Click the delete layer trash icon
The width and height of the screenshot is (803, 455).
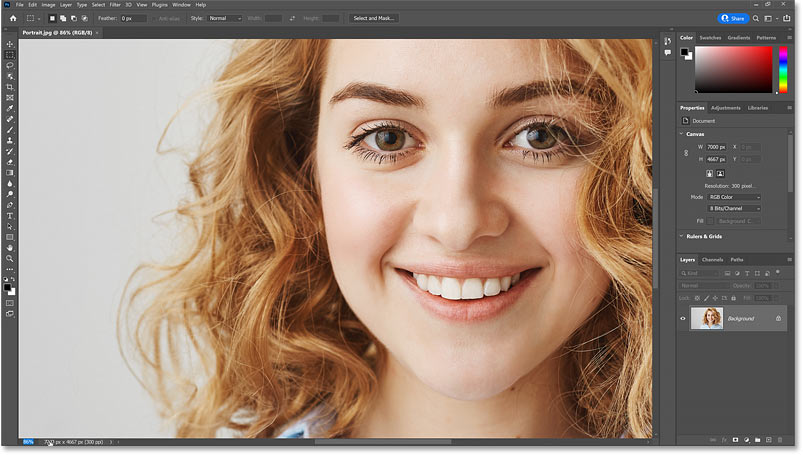(780, 440)
